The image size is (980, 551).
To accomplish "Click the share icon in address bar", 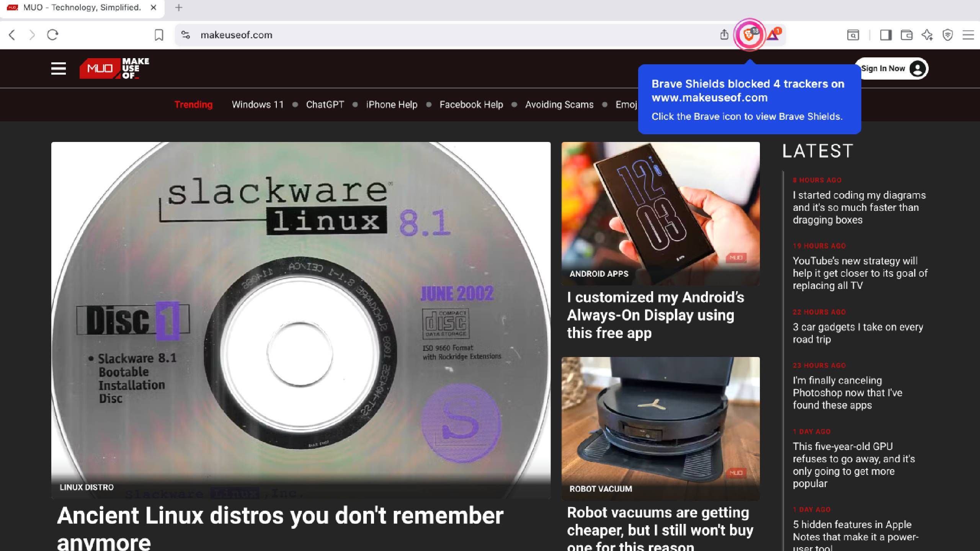I will click(x=724, y=35).
